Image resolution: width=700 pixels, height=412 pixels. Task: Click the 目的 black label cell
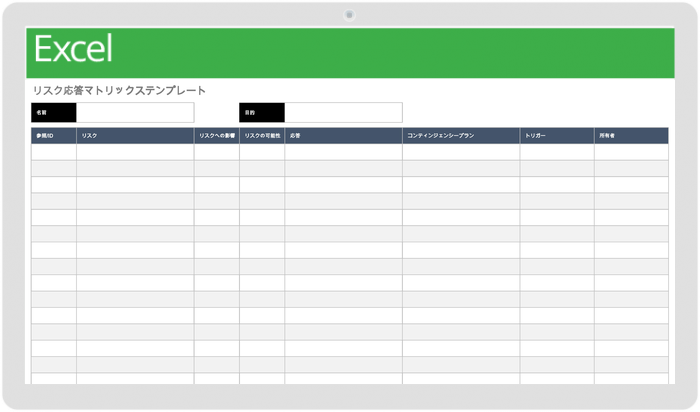[x=262, y=112]
